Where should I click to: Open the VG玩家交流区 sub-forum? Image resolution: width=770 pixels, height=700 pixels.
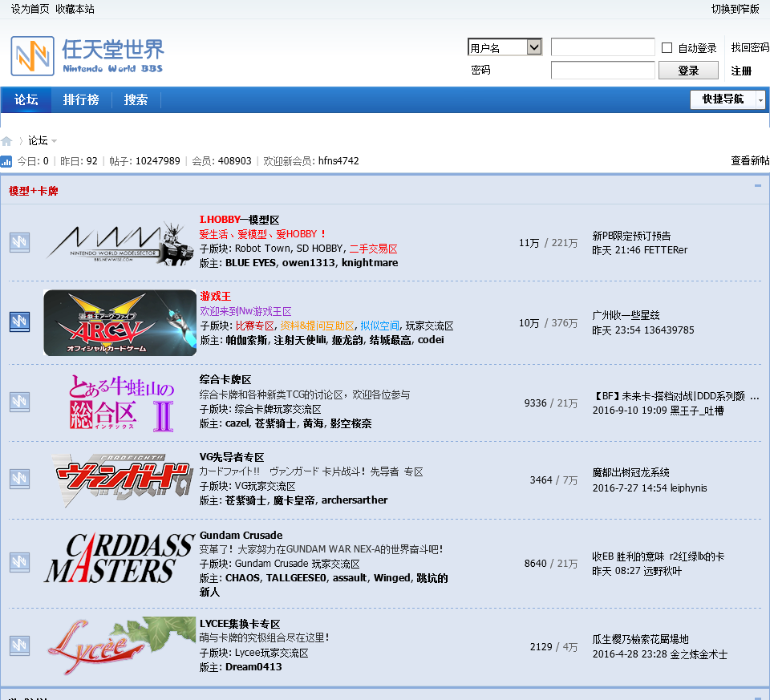(265, 486)
